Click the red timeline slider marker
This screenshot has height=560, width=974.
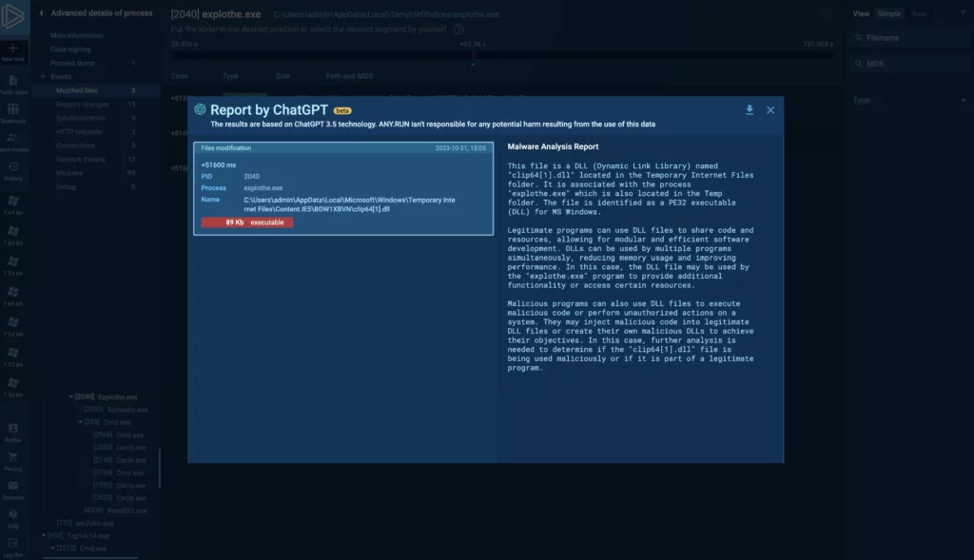click(x=473, y=56)
